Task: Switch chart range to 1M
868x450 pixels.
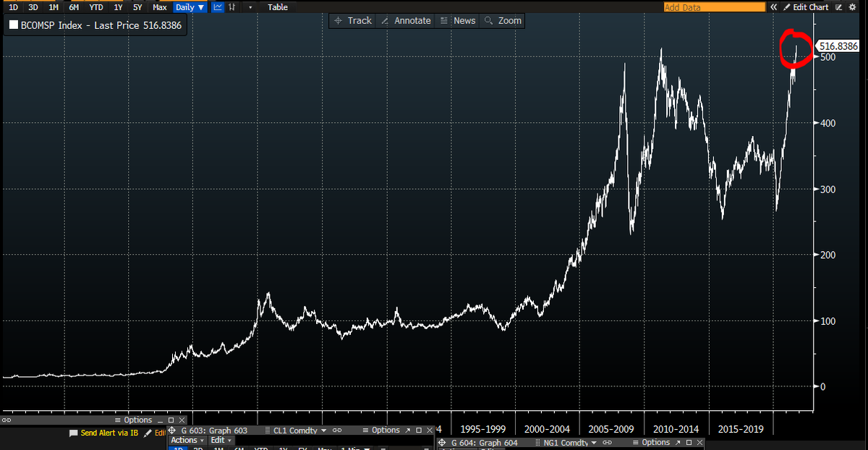Action: tap(54, 7)
